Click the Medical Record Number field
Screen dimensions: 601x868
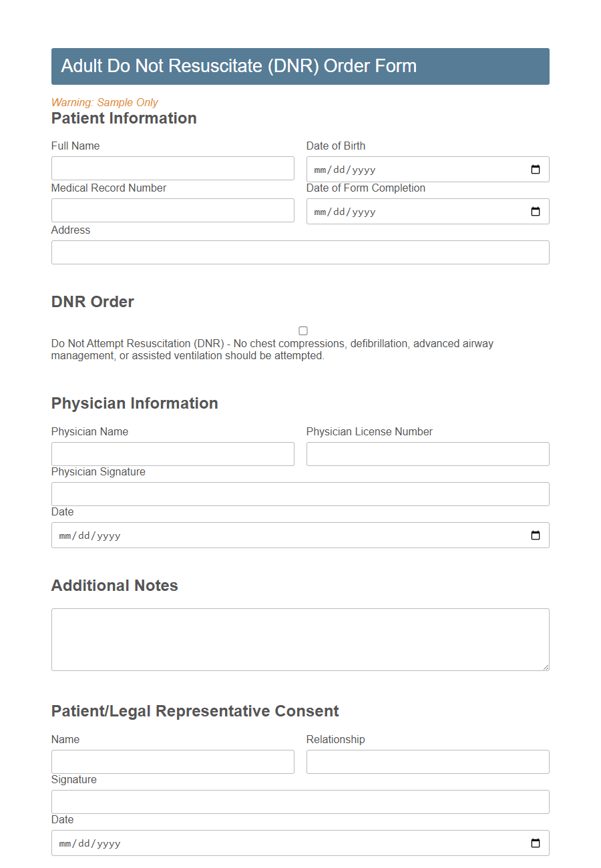point(172,210)
